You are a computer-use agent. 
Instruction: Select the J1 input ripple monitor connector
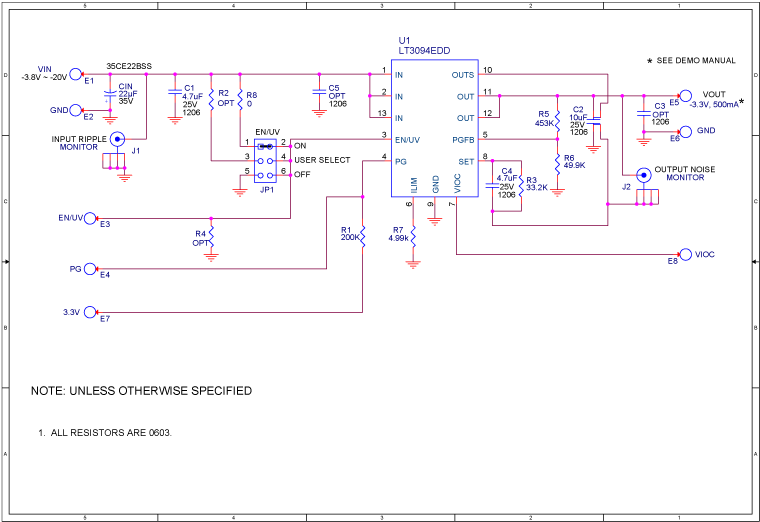[117, 139]
